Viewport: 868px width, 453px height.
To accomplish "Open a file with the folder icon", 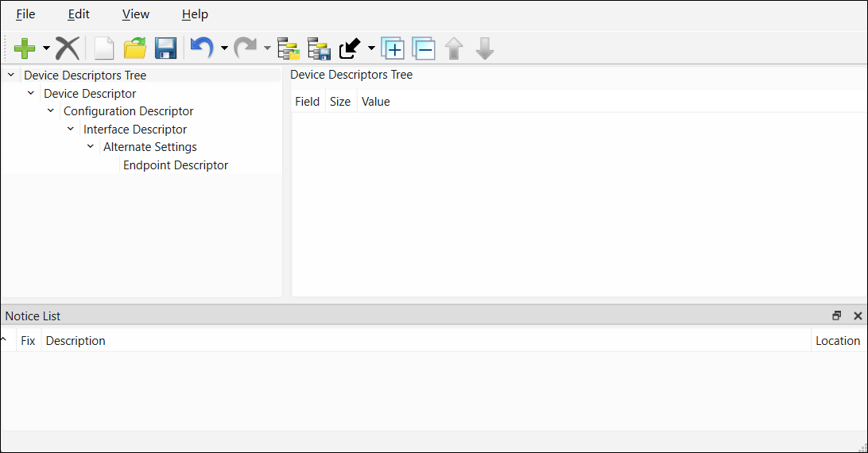I will point(135,48).
